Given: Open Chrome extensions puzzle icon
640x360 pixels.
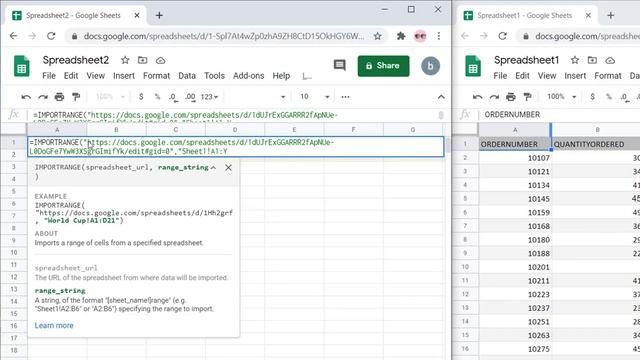Looking at the screenshot, I should pyautogui.click(x=401, y=36).
